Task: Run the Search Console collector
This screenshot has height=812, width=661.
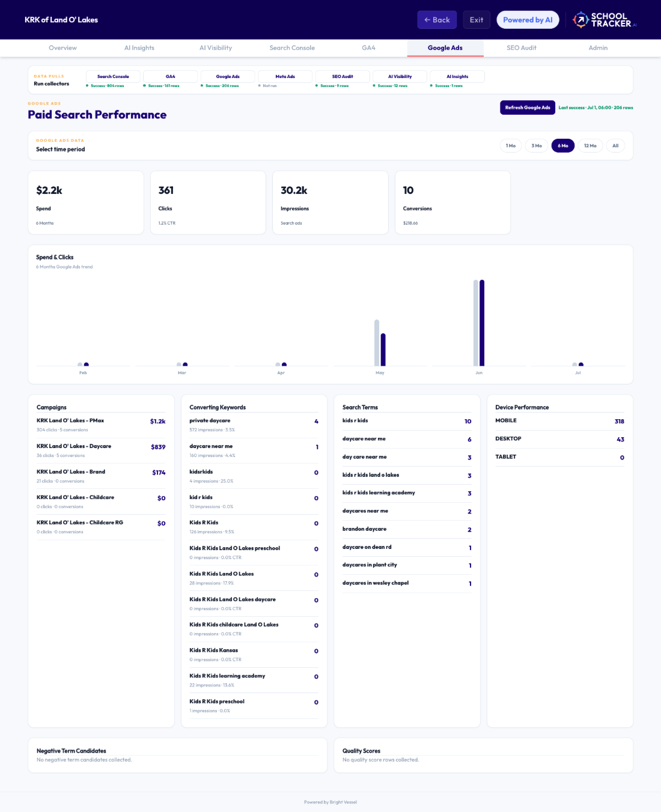Action: [113, 76]
